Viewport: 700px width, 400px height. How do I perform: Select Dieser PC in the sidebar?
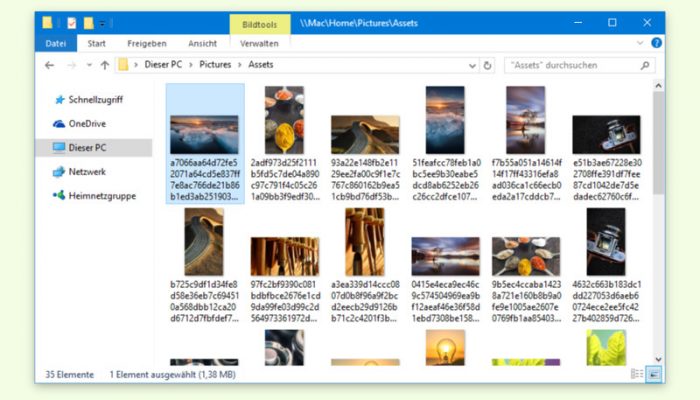tap(93, 147)
